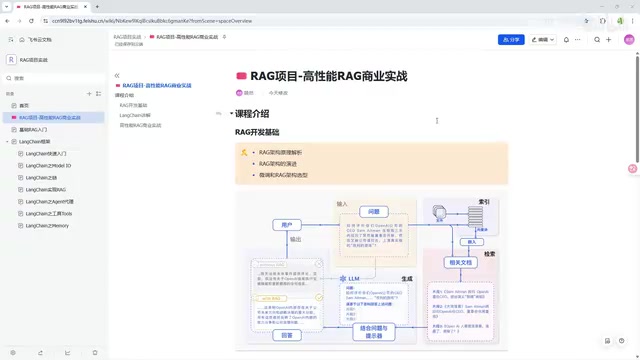Click the search magnifier in top bar

(597, 40)
